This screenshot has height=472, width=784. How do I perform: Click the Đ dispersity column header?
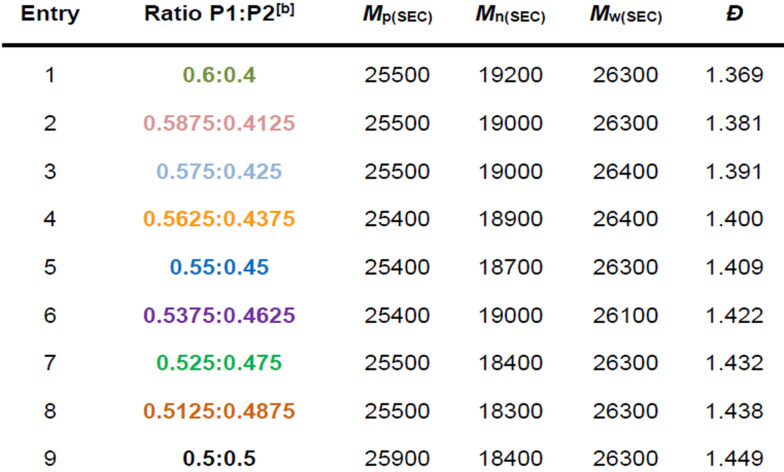pyautogui.click(x=734, y=17)
